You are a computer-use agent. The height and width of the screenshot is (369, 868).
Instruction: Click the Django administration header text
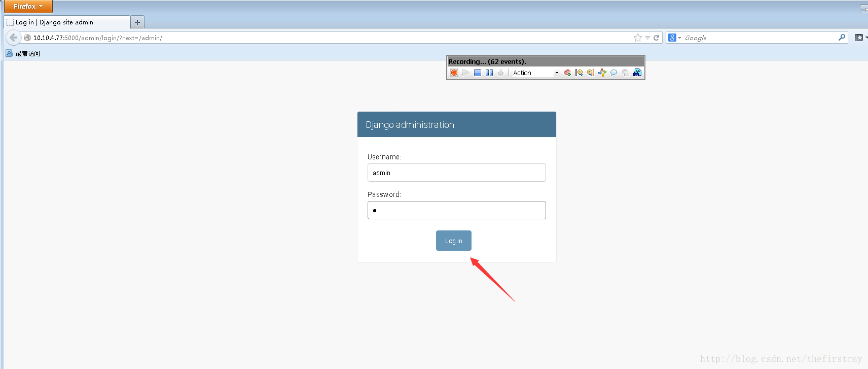[x=410, y=125]
